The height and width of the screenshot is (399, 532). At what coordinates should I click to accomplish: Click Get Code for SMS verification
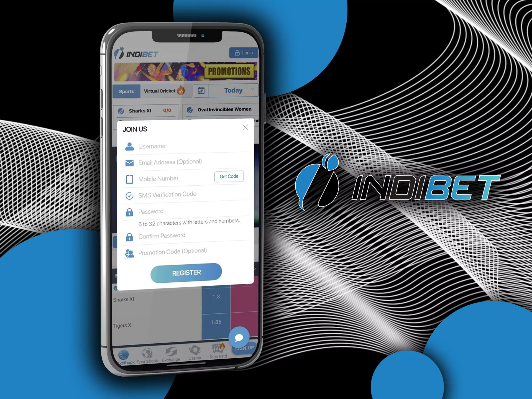point(229,176)
